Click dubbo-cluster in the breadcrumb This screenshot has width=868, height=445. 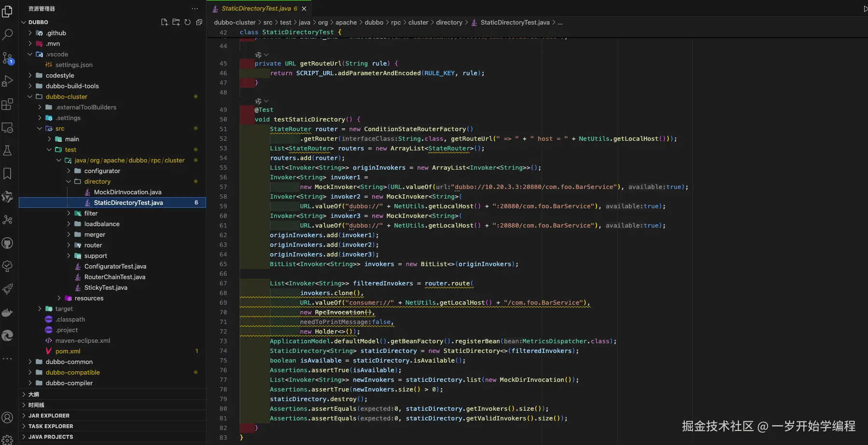pyautogui.click(x=235, y=22)
